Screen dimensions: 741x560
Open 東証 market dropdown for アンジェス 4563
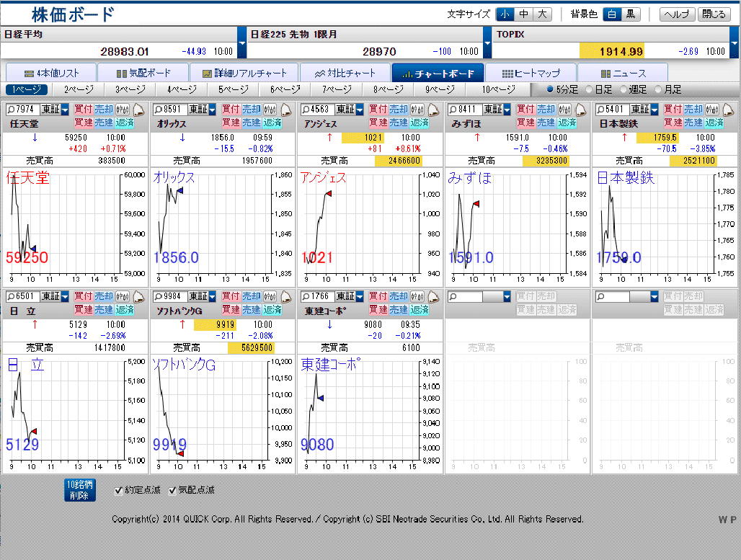point(360,110)
